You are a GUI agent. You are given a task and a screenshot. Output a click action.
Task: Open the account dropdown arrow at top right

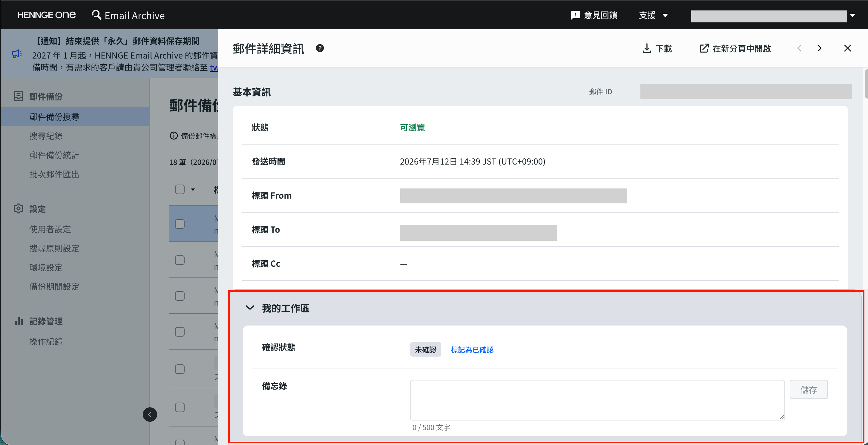pyautogui.click(x=852, y=16)
